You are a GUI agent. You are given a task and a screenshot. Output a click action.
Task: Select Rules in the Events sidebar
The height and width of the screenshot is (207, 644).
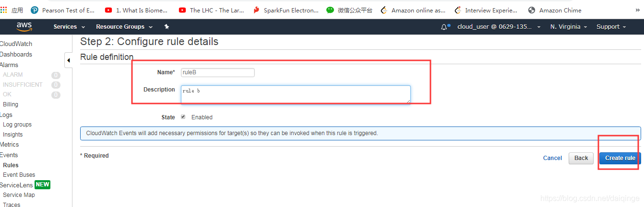(11, 165)
